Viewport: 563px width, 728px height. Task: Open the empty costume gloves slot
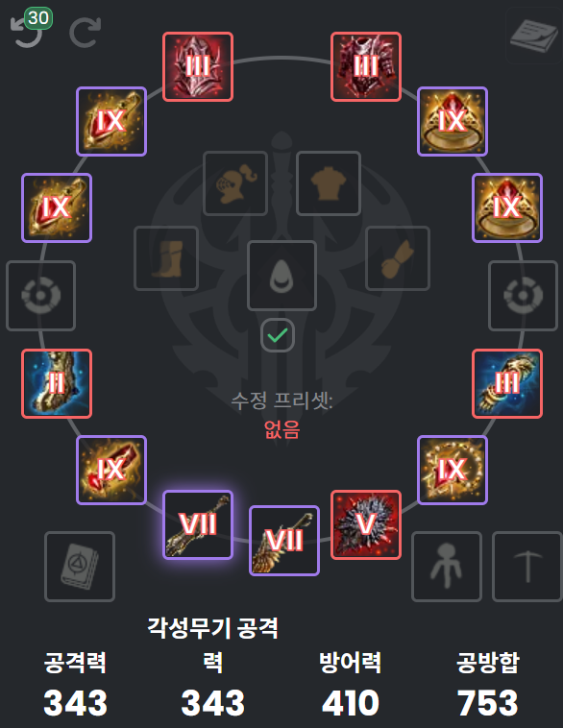[398, 258]
